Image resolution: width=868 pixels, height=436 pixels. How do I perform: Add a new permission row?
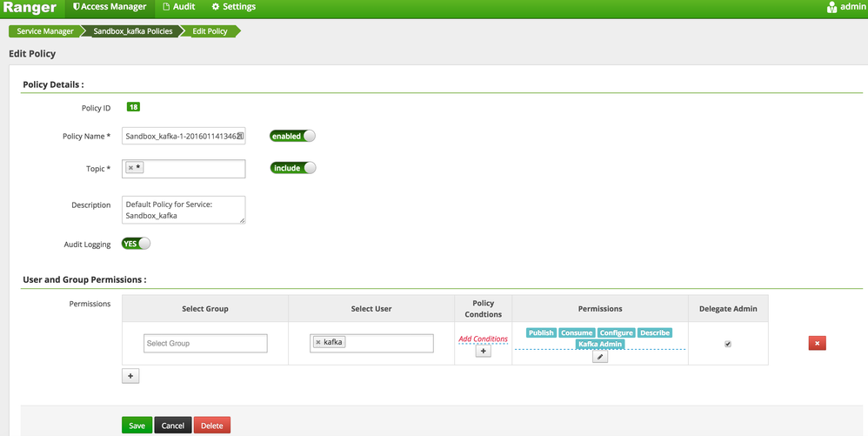[130, 376]
